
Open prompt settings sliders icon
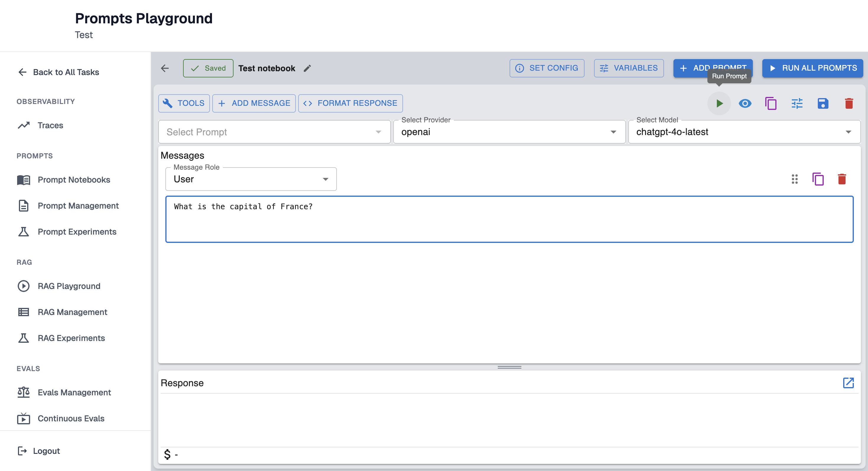(x=797, y=103)
